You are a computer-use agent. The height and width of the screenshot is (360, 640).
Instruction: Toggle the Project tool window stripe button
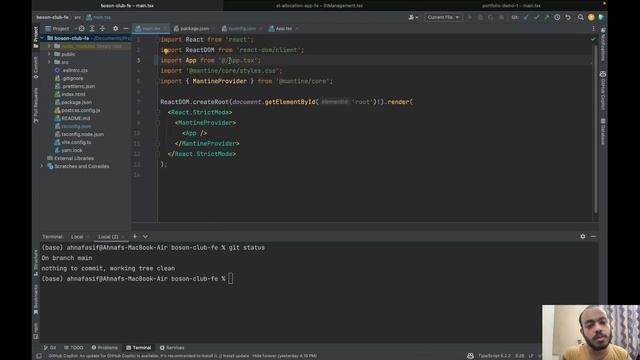click(36, 38)
